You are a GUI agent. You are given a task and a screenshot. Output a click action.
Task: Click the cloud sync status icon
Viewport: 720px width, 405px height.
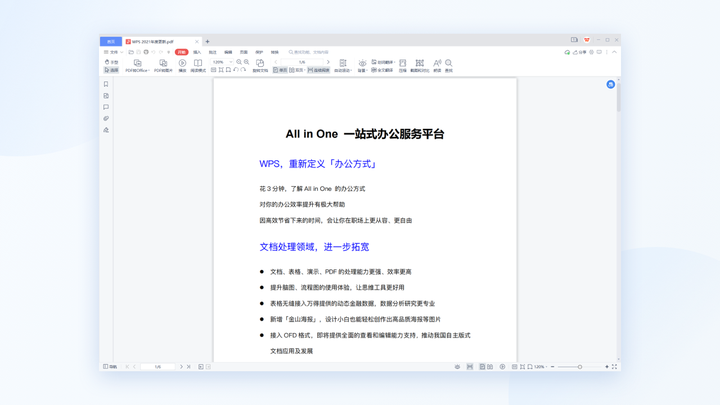pos(567,52)
